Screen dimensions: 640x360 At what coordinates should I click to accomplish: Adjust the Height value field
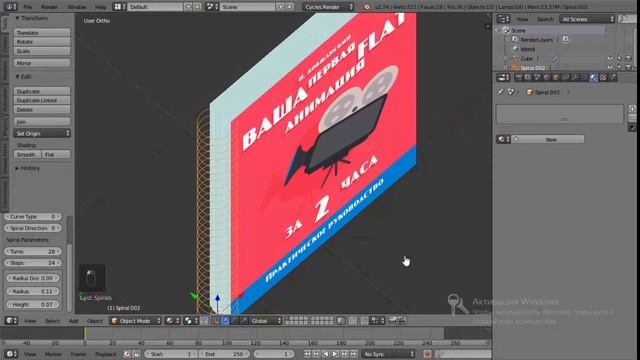click(33, 304)
